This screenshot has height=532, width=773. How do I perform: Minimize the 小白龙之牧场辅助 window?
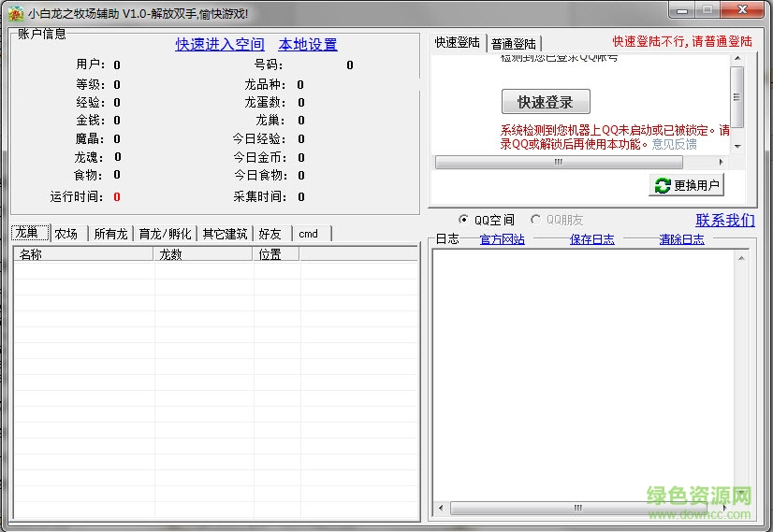684,10
